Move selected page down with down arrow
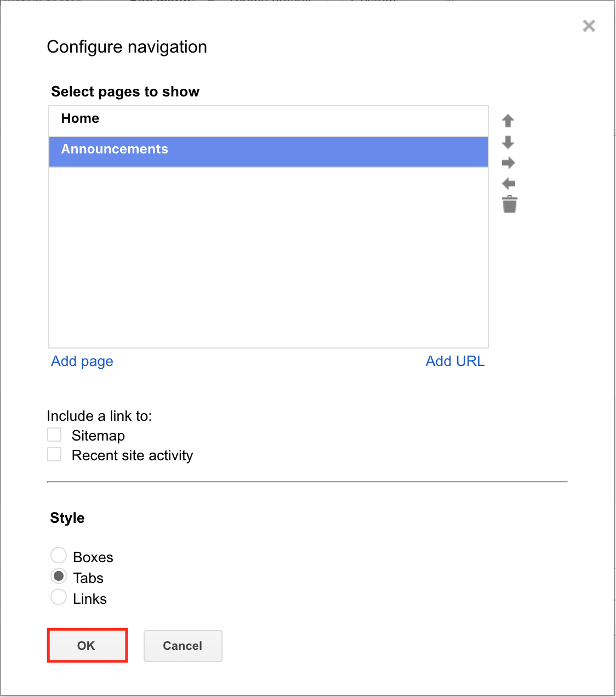This screenshot has width=616, height=697. (508, 142)
